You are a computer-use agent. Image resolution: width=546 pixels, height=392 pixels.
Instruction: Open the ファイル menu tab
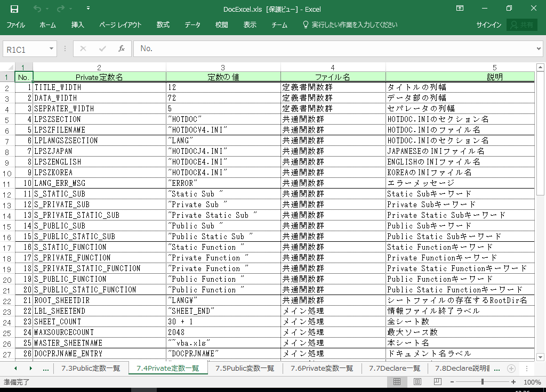tap(16, 25)
